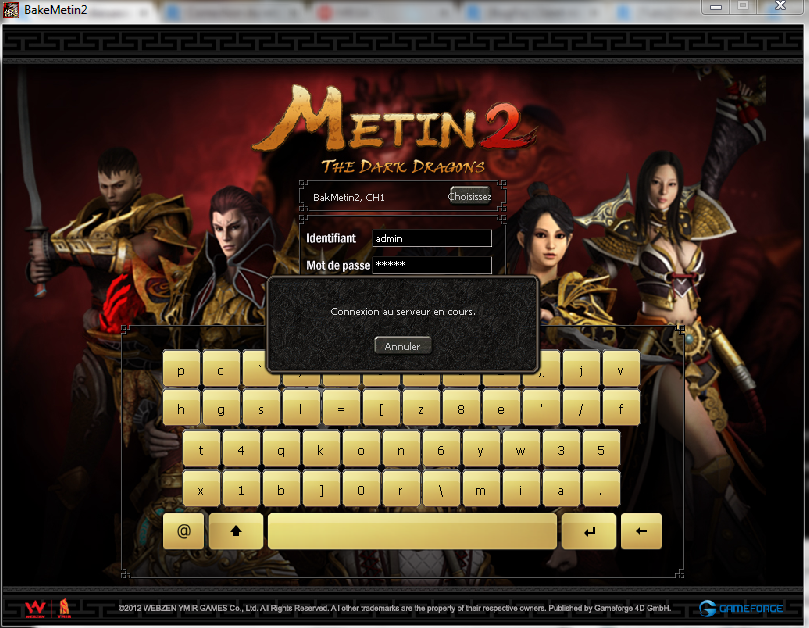Image resolution: width=809 pixels, height=628 pixels.
Task: Tap the p key on virtual keyboard
Action: (x=181, y=369)
